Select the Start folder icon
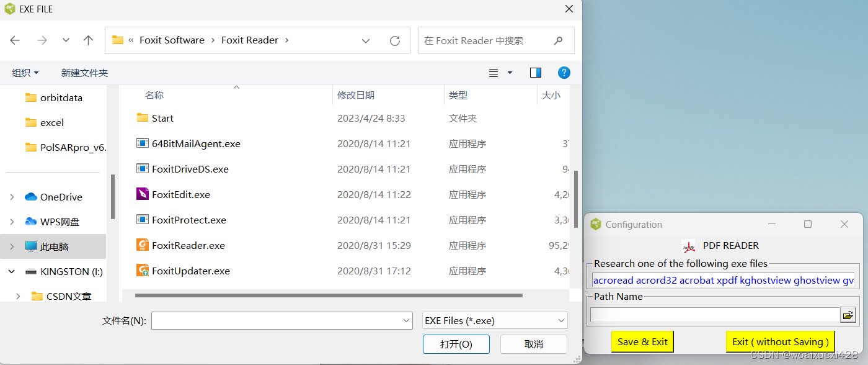Screen dimensions: 868x365 (x=143, y=117)
